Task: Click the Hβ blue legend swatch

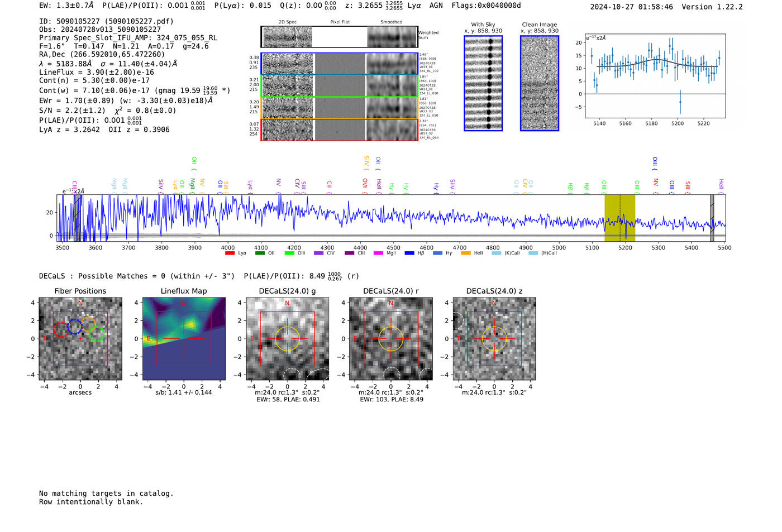Action: click(409, 253)
